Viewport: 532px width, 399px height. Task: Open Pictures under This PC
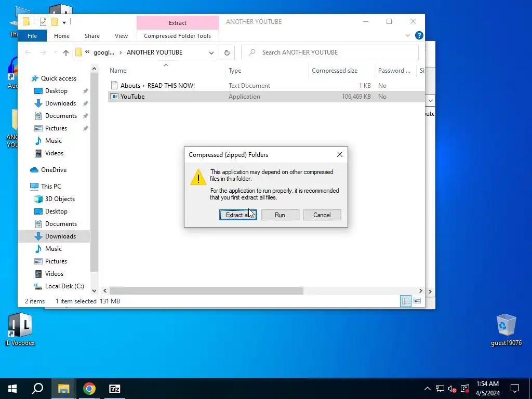click(x=56, y=261)
